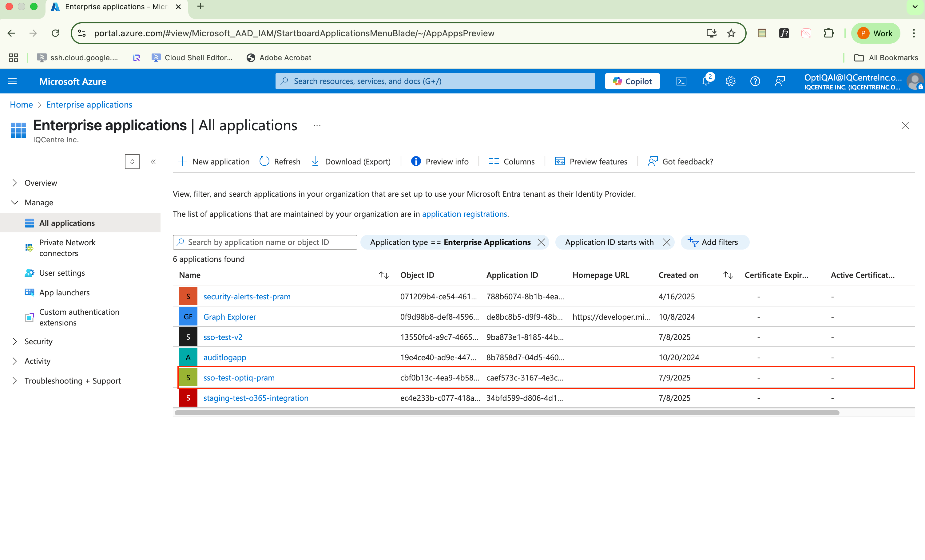This screenshot has width=925, height=560.
Task: Click the Copilot button
Action: click(x=632, y=81)
